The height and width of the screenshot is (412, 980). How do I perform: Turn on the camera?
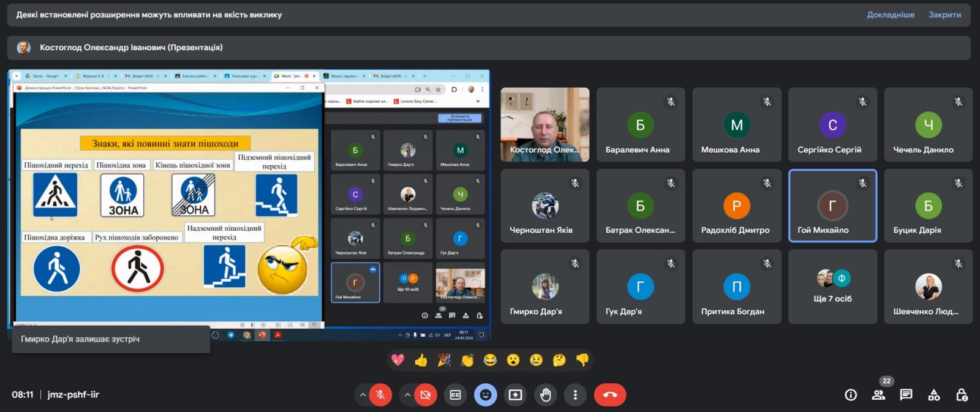click(425, 395)
